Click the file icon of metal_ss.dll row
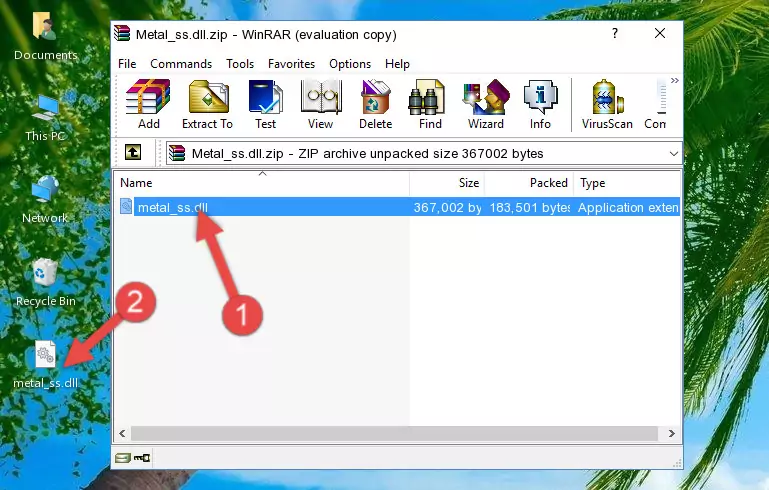769x490 pixels. [x=126, y=206]
